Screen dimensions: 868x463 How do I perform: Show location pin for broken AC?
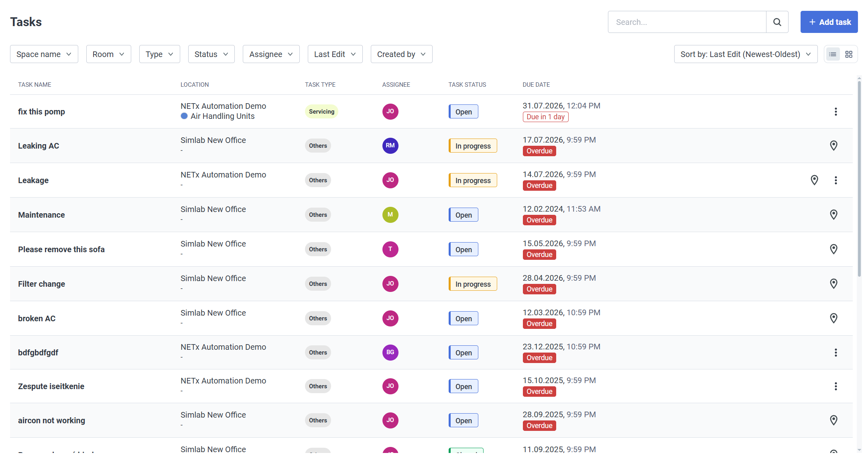point(833,318)
